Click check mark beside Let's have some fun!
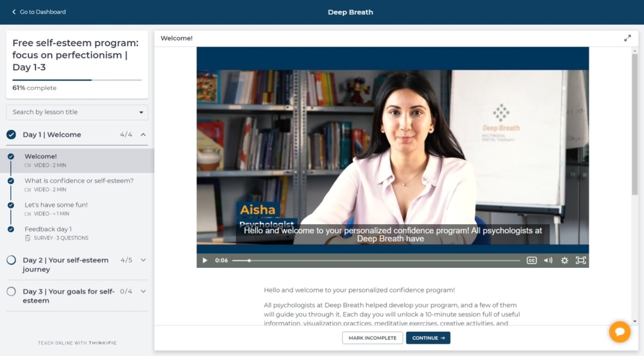This screenshot has height=356, width=644. [x=11, y=205]
